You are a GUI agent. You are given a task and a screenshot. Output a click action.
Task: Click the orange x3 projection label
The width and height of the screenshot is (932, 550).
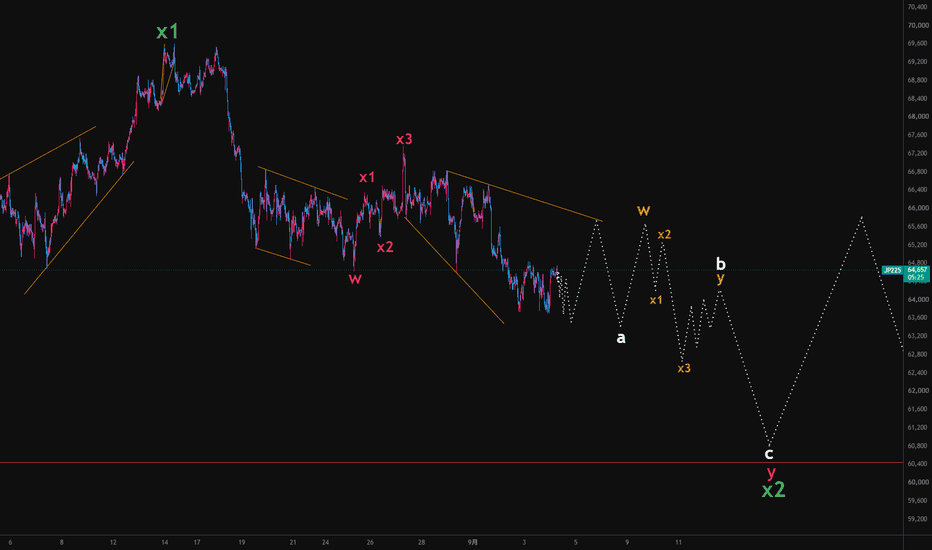(684, 369)
